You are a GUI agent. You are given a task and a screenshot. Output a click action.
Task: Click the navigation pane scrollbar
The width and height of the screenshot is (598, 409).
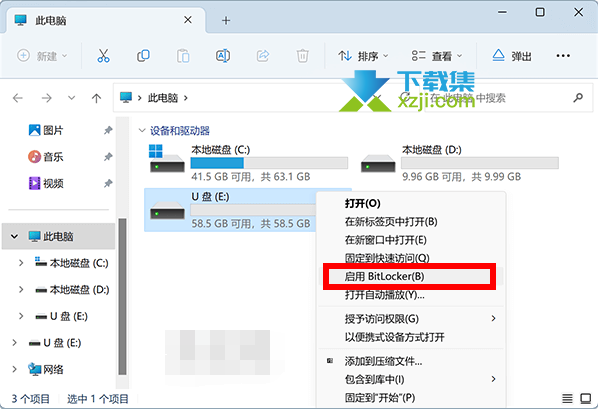pos(122,296)
